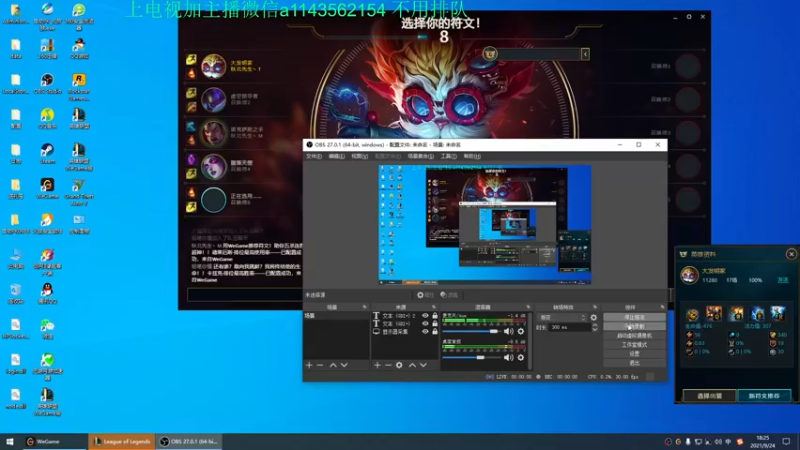Open the Rockstar Games launcher desktop shortcut
The image size is (800, 450).
click(x=79, y=87)
